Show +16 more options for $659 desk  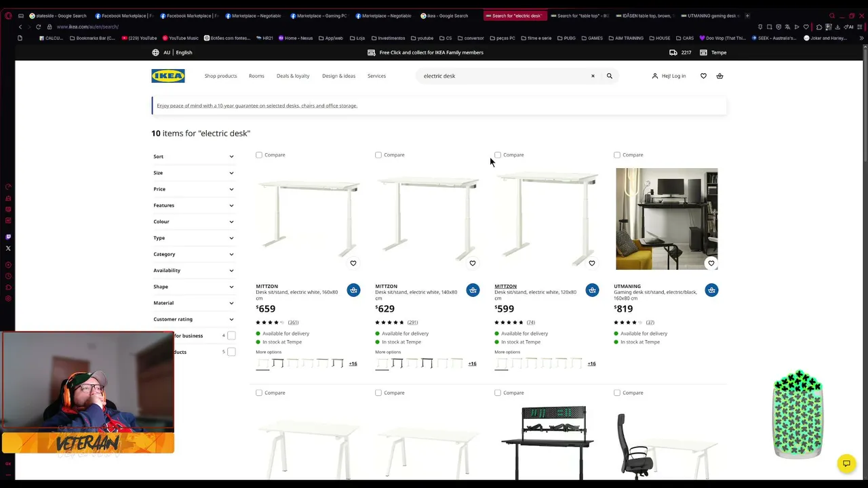pos(353,364)
